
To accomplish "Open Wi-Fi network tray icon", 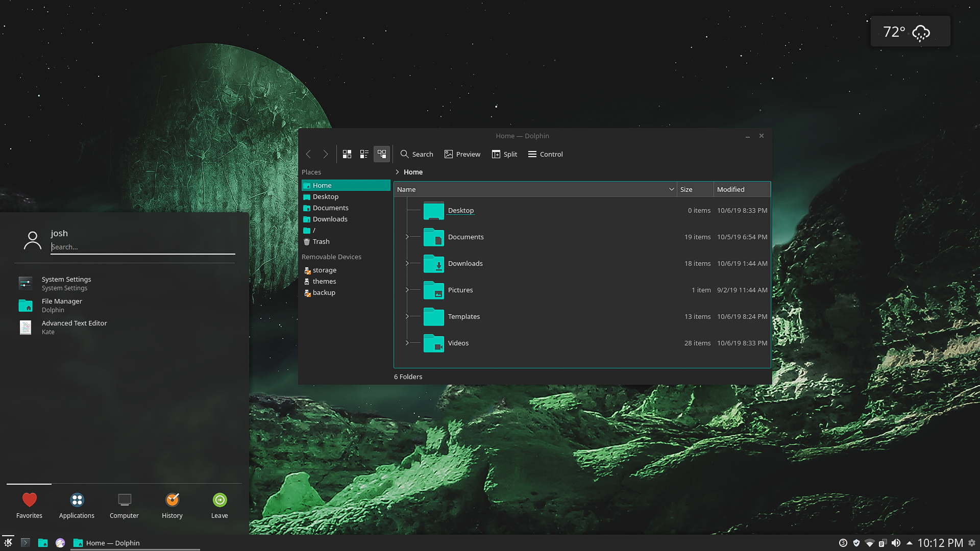I will tap(870, 543).
